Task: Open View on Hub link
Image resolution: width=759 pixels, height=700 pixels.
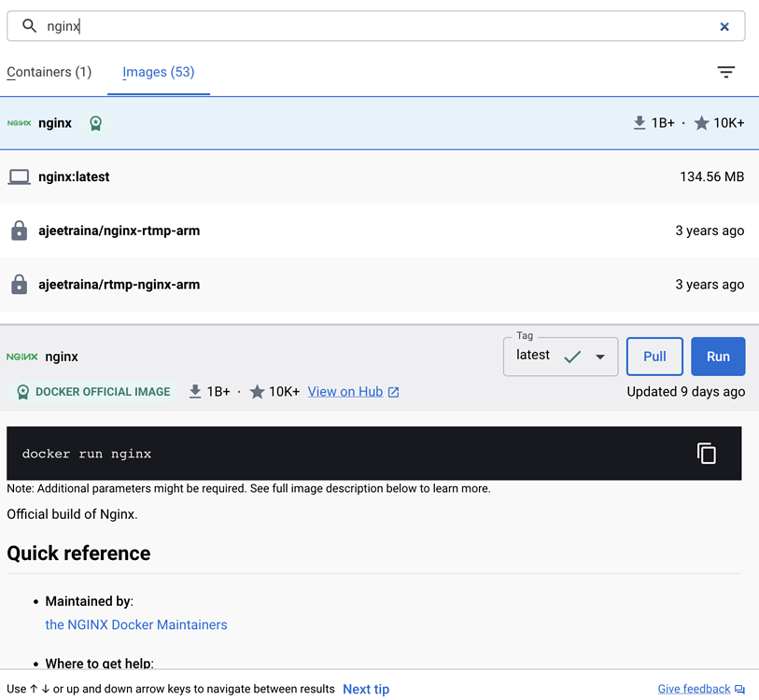Action: point(345,392)
